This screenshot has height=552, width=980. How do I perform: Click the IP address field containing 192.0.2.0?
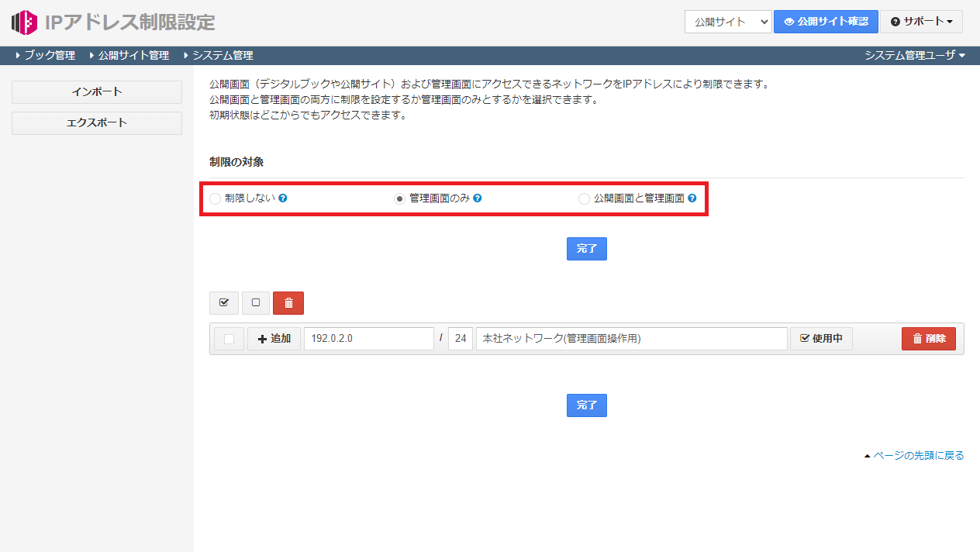pos(369,339)
